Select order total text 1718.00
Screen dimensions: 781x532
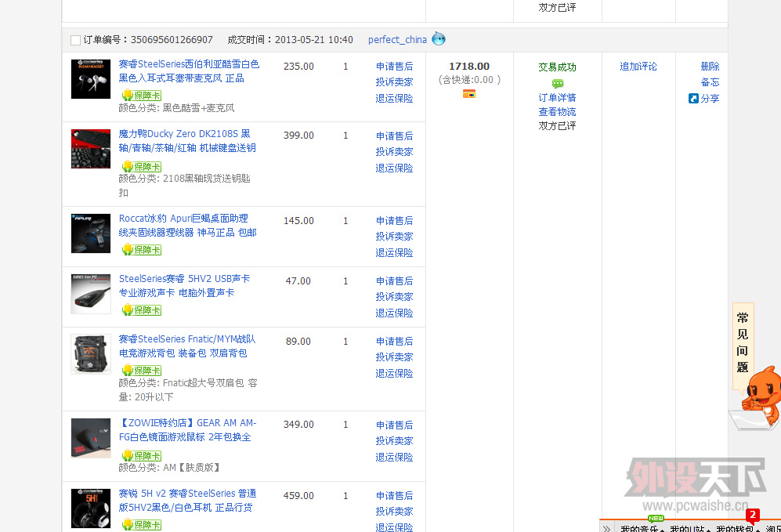pyautogui.click(x=469, y=67)
